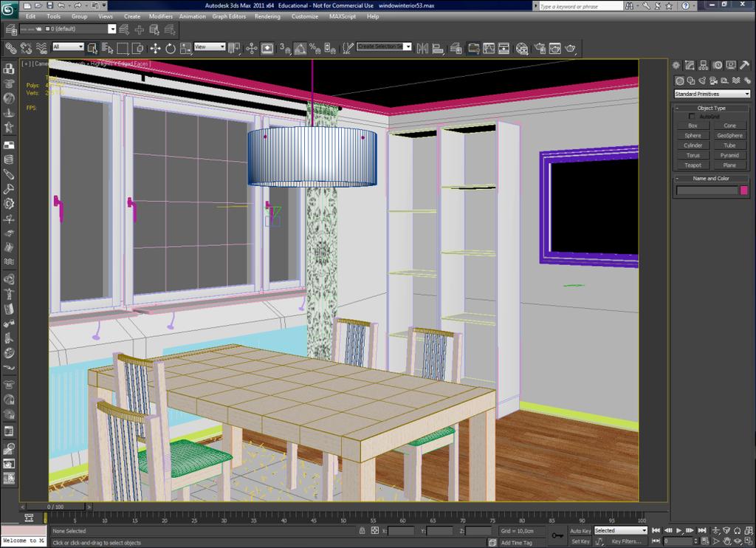This screenshot has width=756, height=548.
Task: Open the Material Editor icon
Action: coord(522,48)
